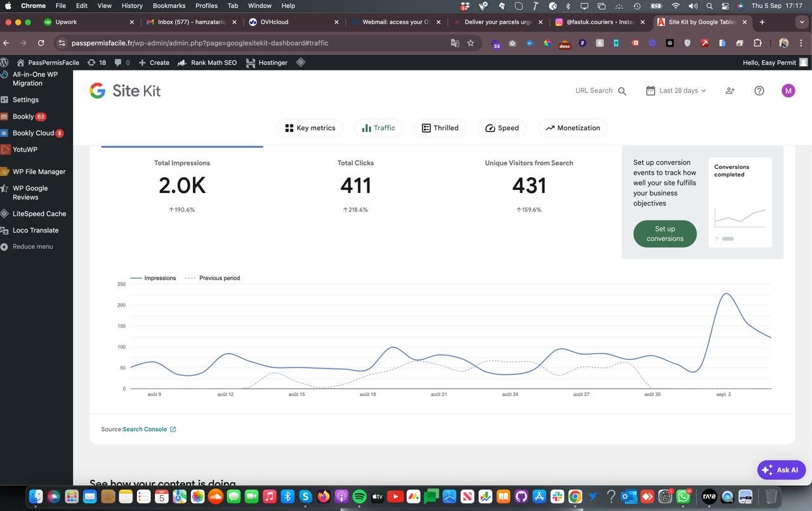Switch to the Traffic tab
The width and height of the screenshot is (812, 511).
pyautogui.click(x=379, y=128)
